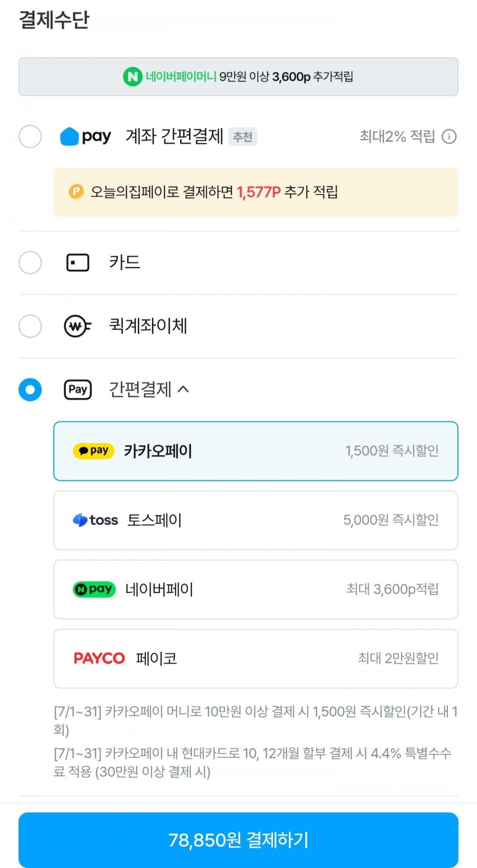The height and width of the screenshot is (868, 477).
Task: Click the green Npay logo
Action: tap(94, 589)
